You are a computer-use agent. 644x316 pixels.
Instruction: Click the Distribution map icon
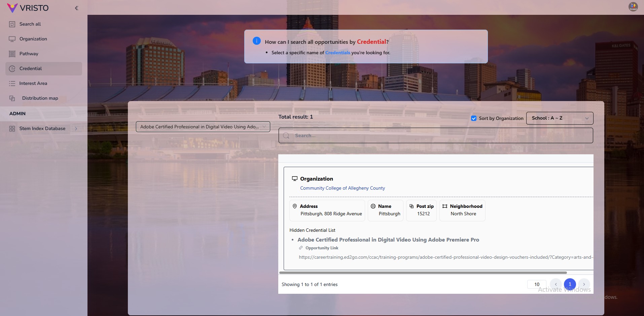coord(12,98)
